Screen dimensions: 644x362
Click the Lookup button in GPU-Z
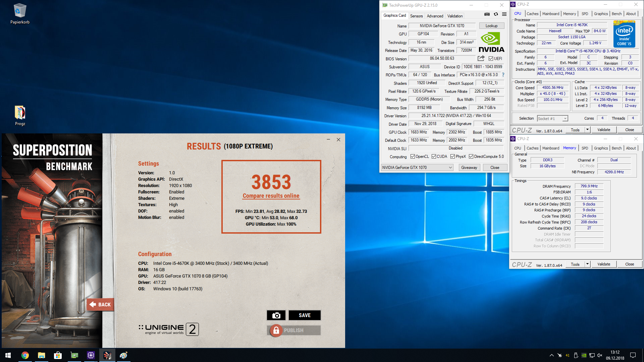coord(491,26)
